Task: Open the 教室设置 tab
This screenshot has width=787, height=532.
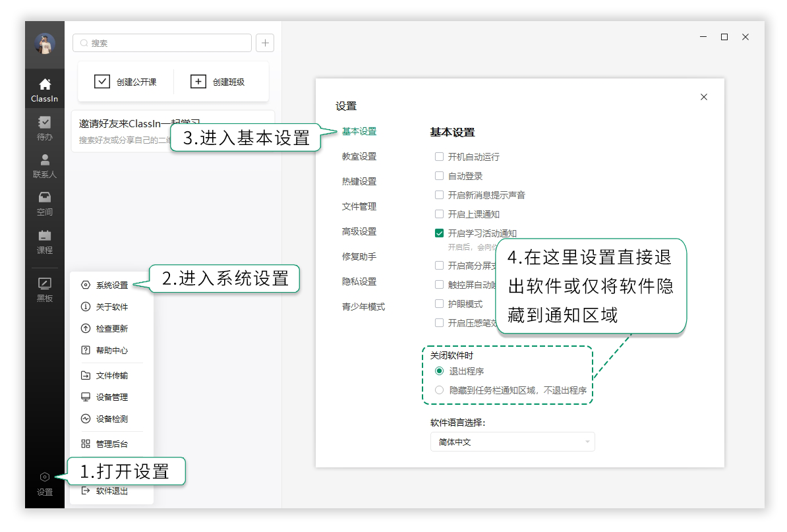Action: click(359, 157)
